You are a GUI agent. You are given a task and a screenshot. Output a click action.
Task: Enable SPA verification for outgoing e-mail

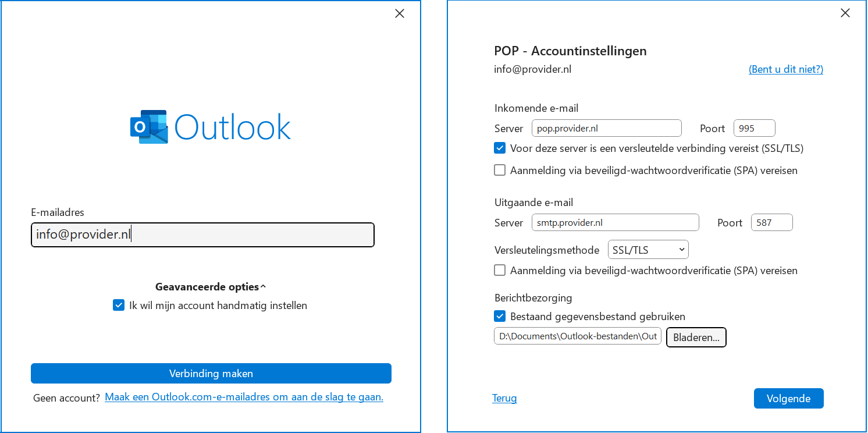click(x=500, y=269)
